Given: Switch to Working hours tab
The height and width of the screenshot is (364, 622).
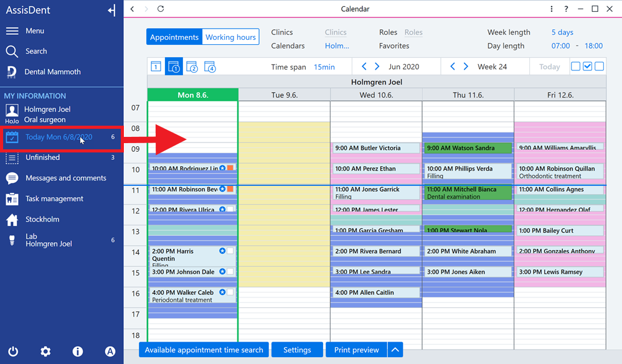Looking at the screenshot, I should [x=230, y=37].
